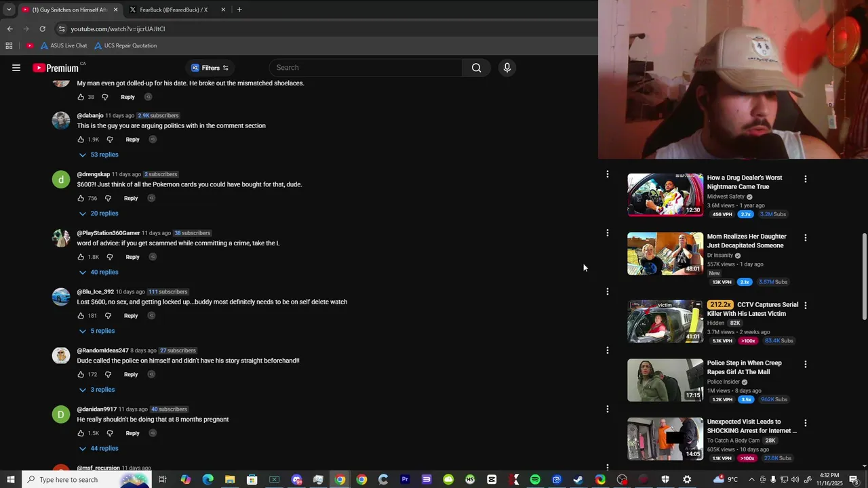Go back in browser history
This screenshot has width=868, height=488.
9,29
